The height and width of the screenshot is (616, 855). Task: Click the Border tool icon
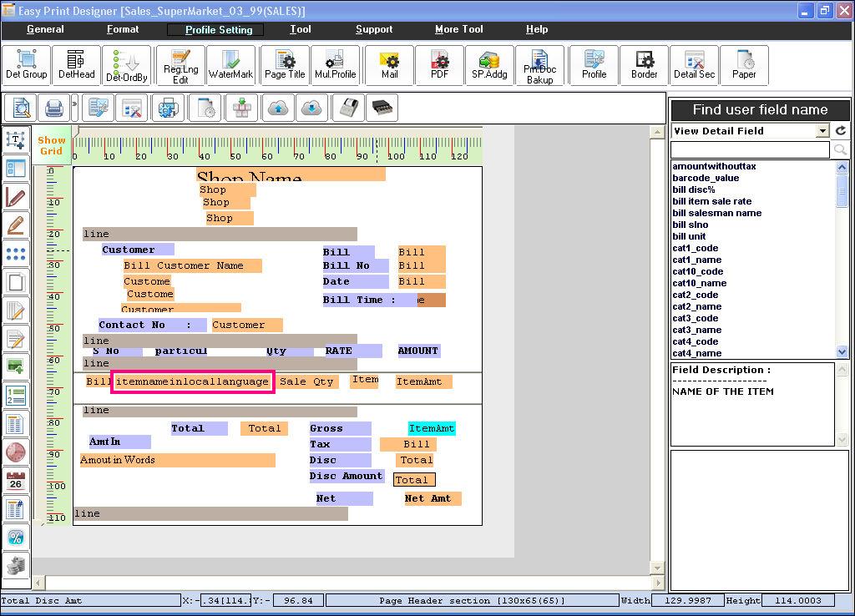pos(644,65)
